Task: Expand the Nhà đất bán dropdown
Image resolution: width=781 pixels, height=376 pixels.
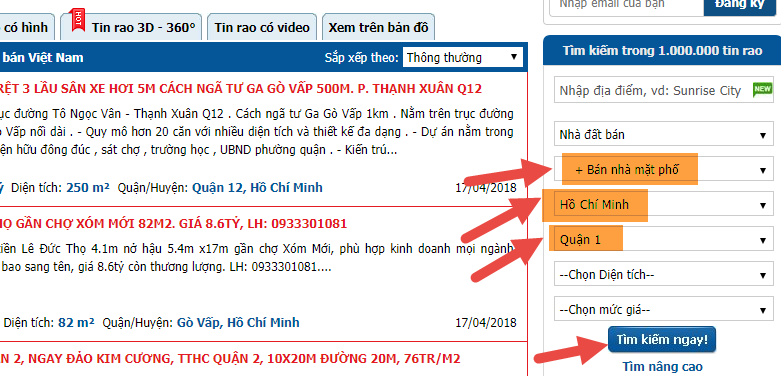Action: 663,135
